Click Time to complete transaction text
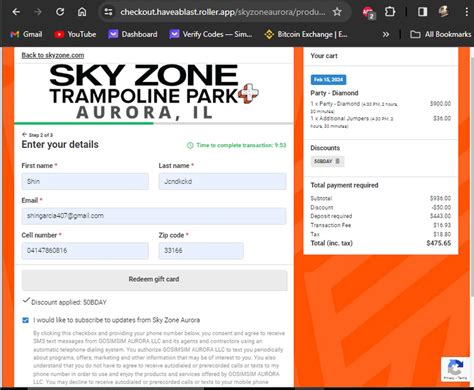 point(241,145)
